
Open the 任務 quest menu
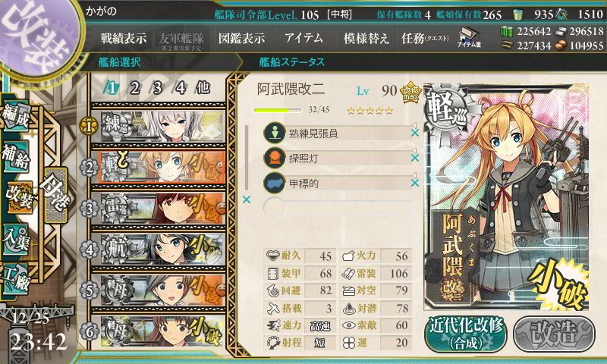coord(425,38)
